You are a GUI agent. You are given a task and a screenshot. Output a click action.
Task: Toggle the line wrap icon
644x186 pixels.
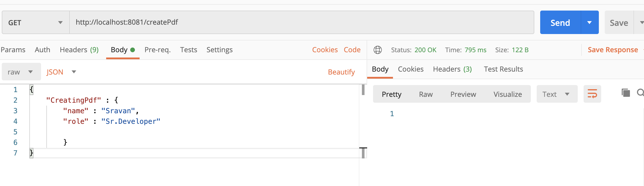click(592, 94)
